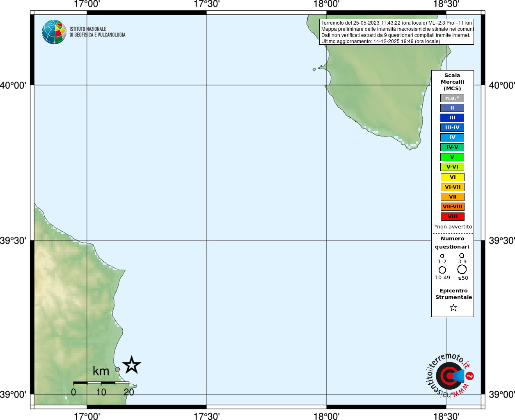Screen dimensions: 515x420
Task: Click the V-VI intensity legend swatch
Action: tap(452, 167)
